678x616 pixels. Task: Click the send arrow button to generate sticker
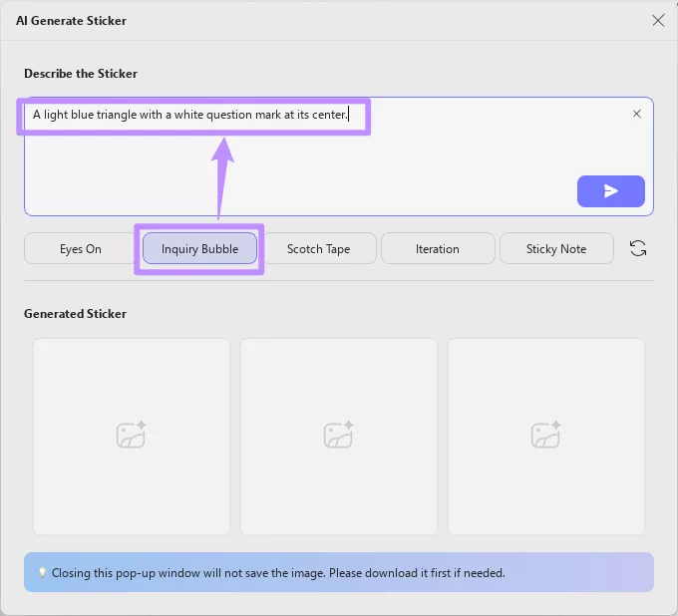(610, 191)
